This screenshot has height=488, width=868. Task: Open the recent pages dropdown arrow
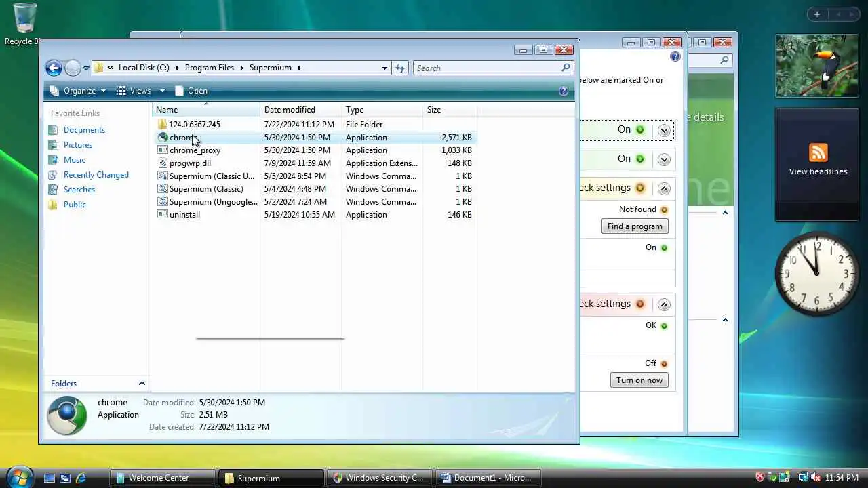86,68
